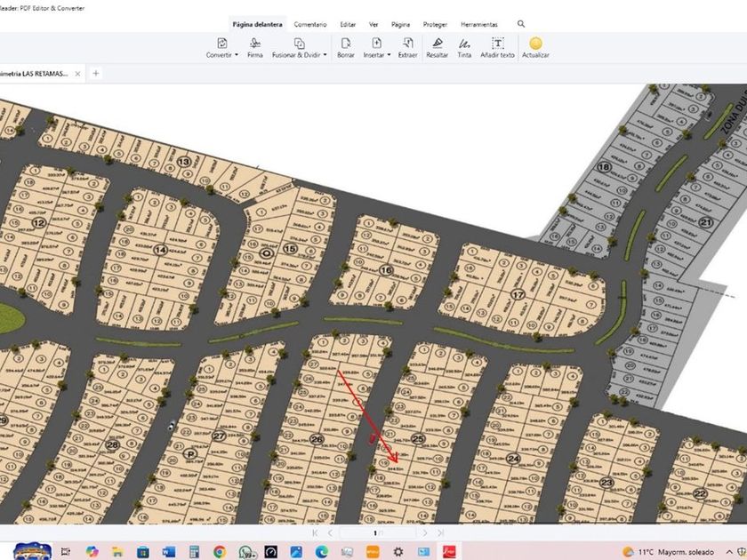
Task: Go to next page arrow
Action: point(425,532)
